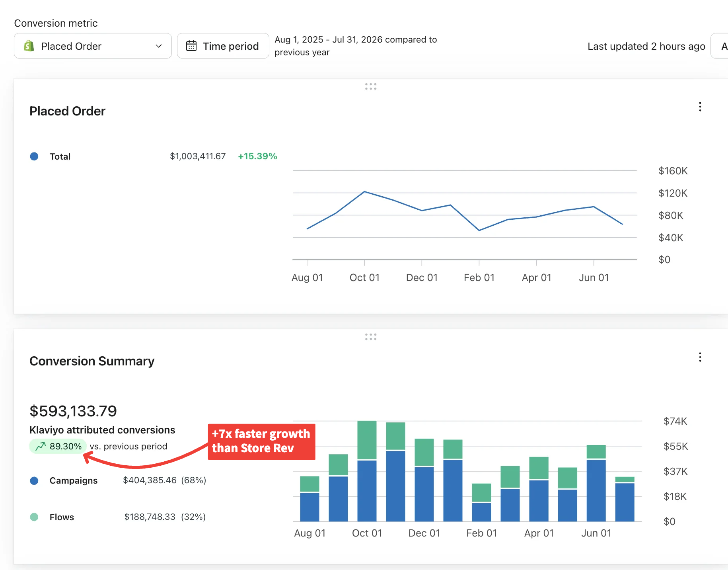
Task: Open the Placed Order card three-dot menu
Action: point(700,107)
